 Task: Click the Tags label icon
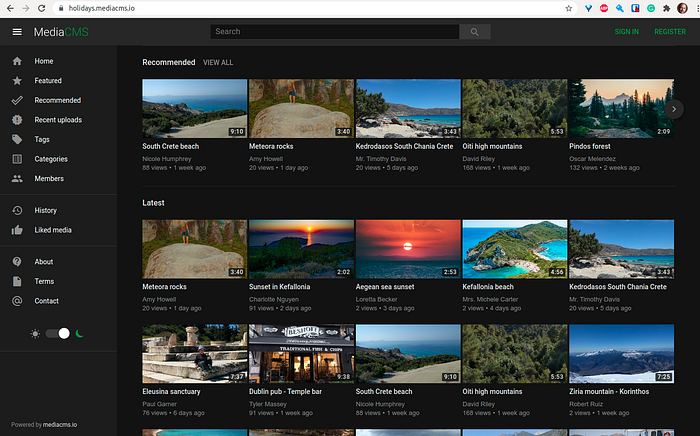(x=17, y=139)
